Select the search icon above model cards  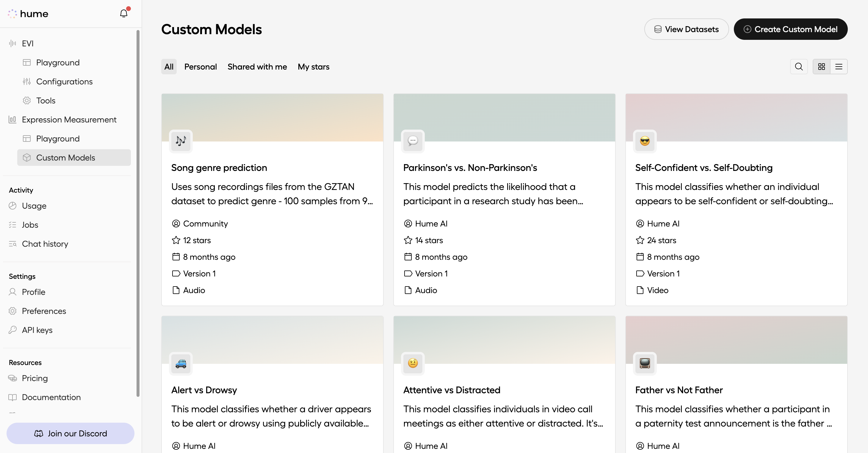[799, 66]
